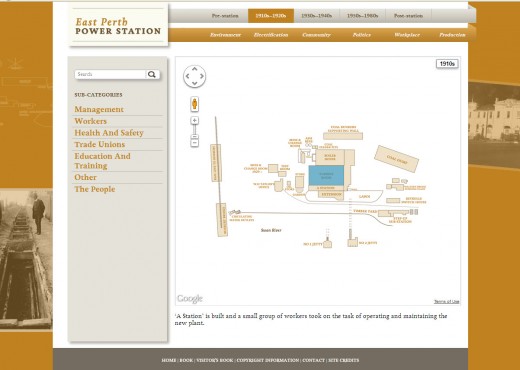Image resolution: width=520 pixels, height=370 pixels.
Task: Click the East Perth Power Station logo
Action: click(118, 26)
